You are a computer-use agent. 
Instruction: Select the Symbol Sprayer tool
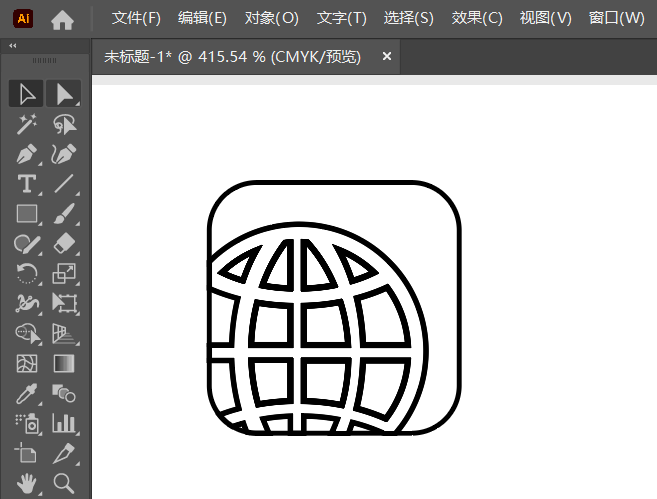pos(27,424)
